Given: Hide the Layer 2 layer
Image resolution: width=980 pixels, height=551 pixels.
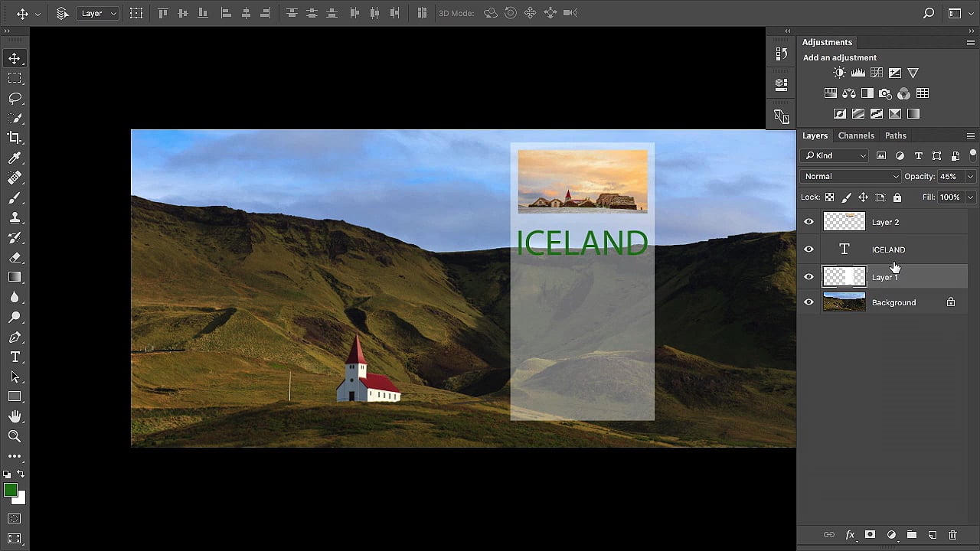Looking at the screenshot, I should [x=808, y=222].
